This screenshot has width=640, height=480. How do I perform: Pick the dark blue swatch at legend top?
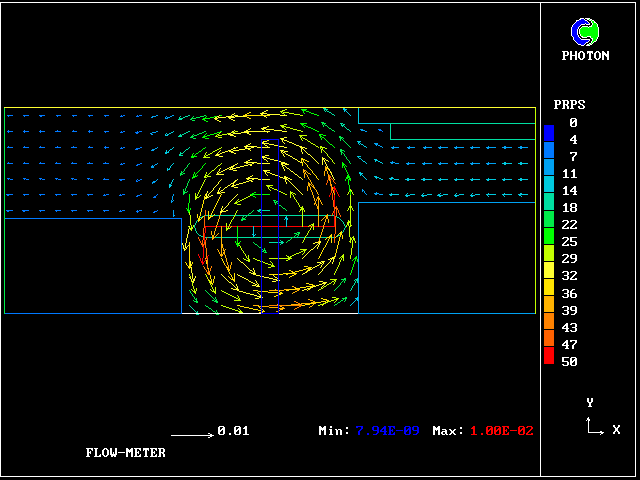pyautogui.click(x=549, y=131)
